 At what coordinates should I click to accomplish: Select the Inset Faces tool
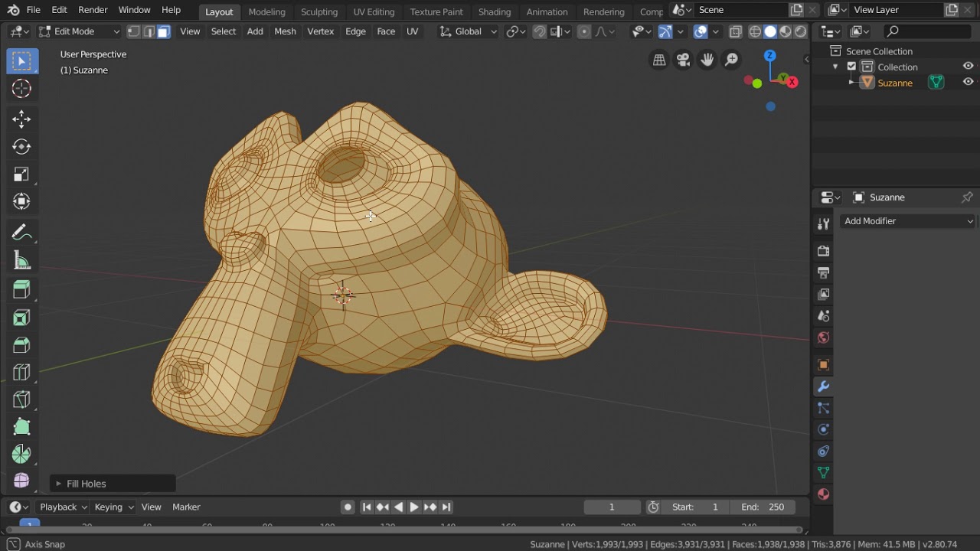coord(21,317)
